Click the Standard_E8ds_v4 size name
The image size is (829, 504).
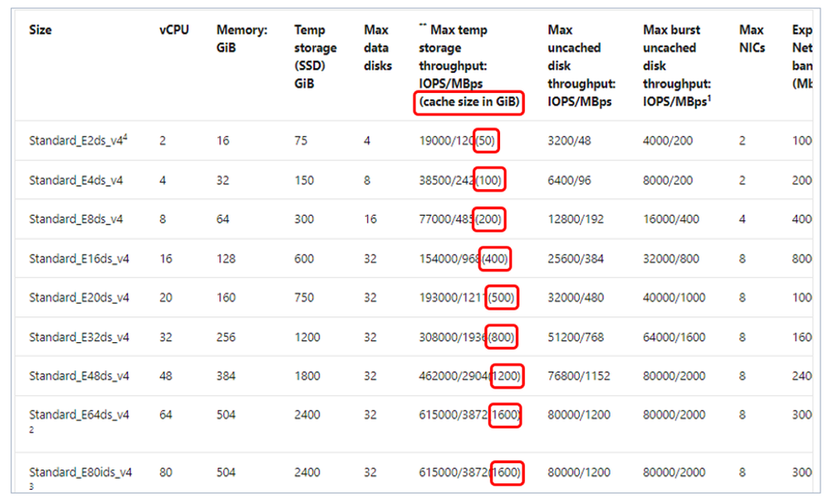click(x=76, y=219)
